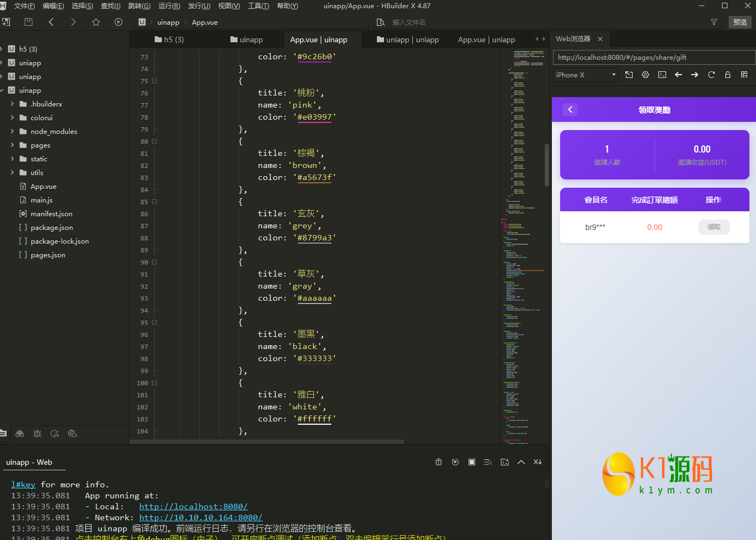Image resolution: width=756 pixels, height=540 pixels.
Task: Click the bug debug icon in console
Action: tap(438, 462)
